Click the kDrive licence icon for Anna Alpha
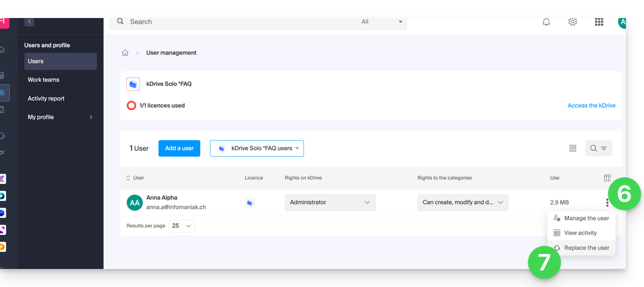 [x=250, y=203]
